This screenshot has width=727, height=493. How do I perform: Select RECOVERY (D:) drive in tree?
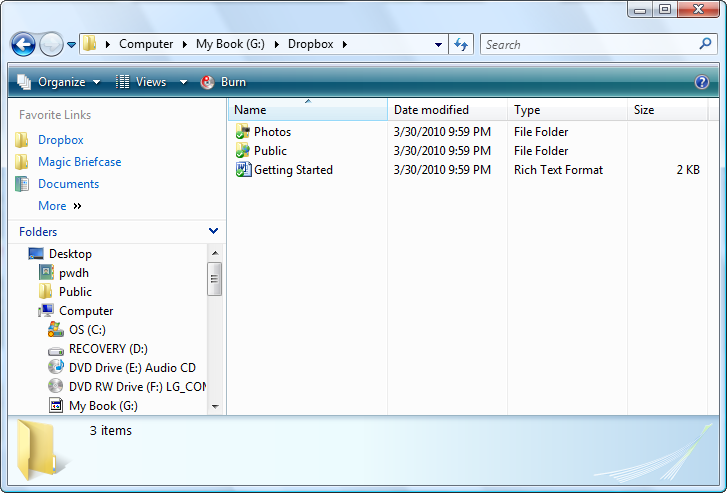(x=108, y=349)
